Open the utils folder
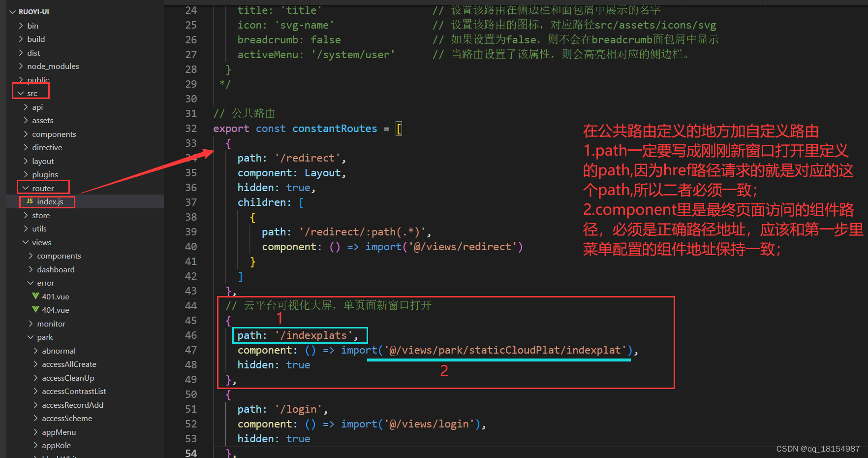 pos(39,229)
